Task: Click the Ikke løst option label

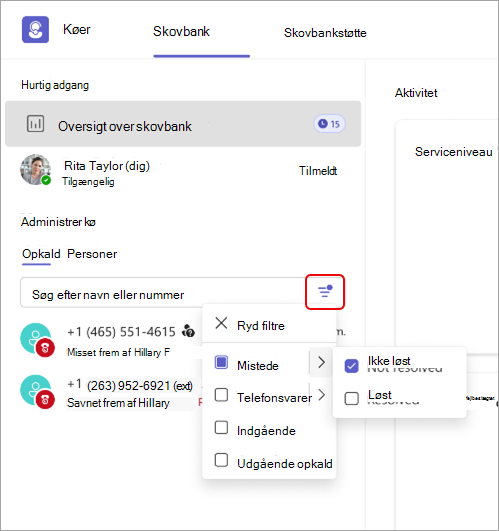Action: 389,361
